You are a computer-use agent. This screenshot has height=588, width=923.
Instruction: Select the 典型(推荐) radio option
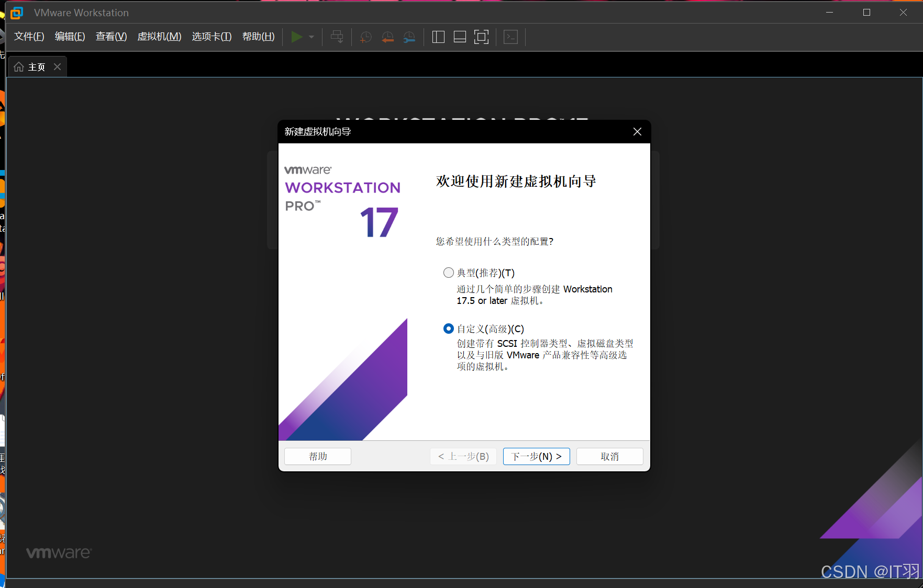pyautogui.click(x=448, y=273)
